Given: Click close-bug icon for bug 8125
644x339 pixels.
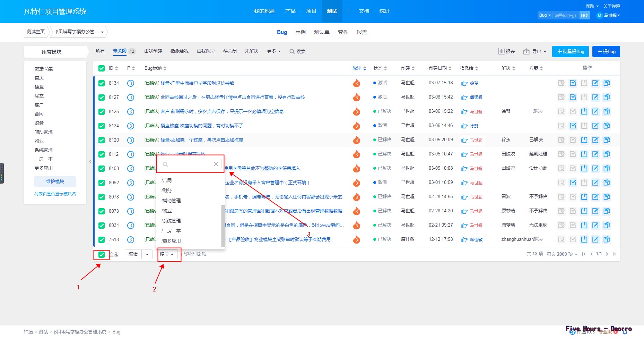Looking at the screenshot, I should pyautogui.click(x=584, y=111).
